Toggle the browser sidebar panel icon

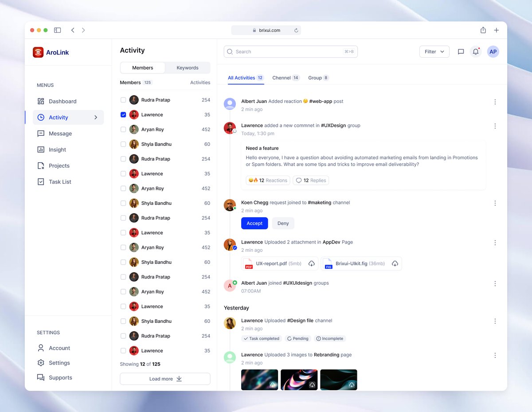(x=58, y=30)
